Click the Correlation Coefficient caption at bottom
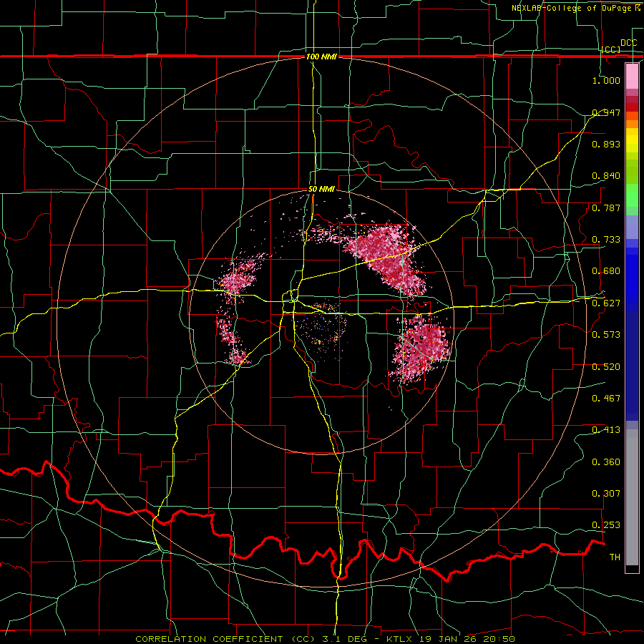This screenshot has height=644, width=644. click(326, 639)
